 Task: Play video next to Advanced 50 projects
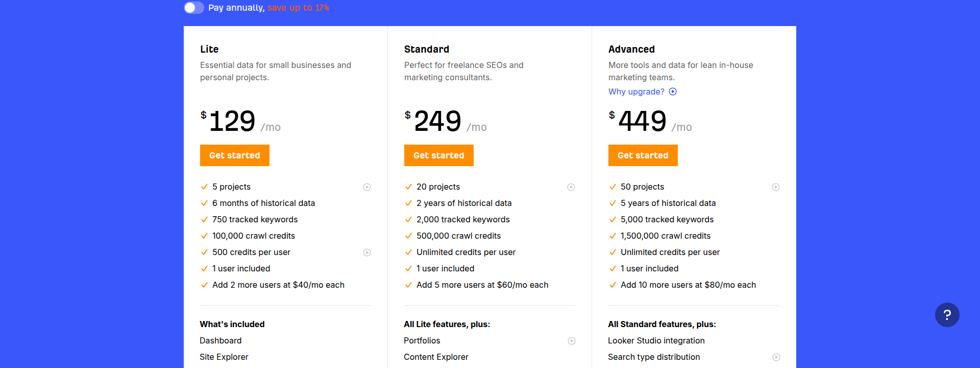click(x=776, y=187)
